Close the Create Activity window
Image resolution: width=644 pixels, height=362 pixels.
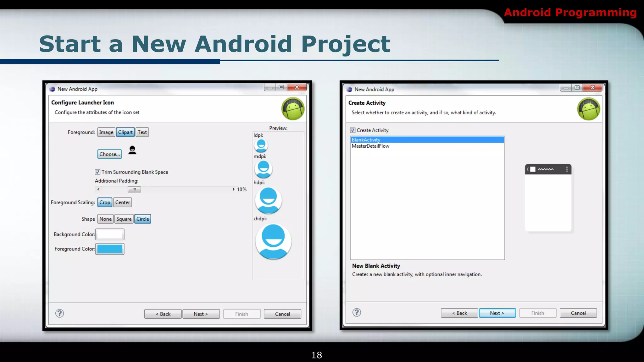592,88
